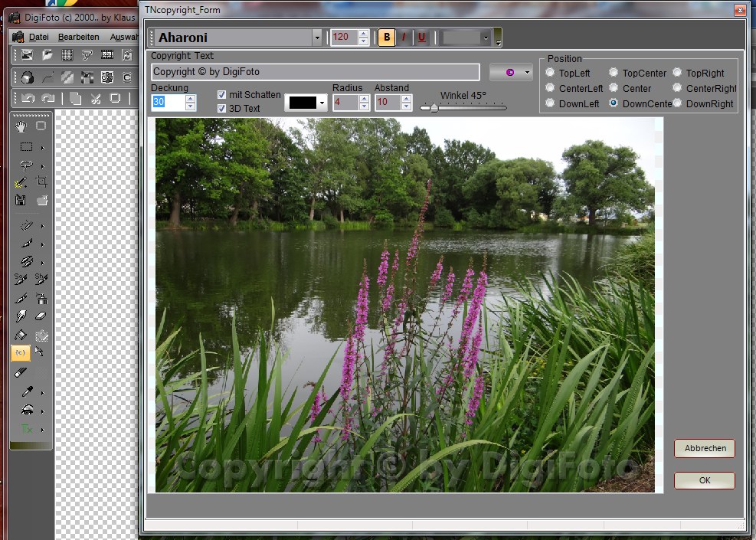Open the Datei menu
The height and width of the screenshot is (540, 756).
[38, 37]
